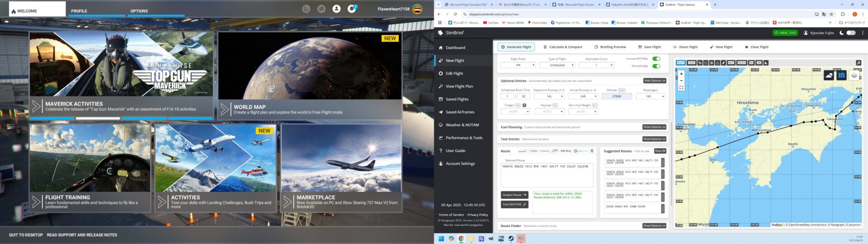Collapse Optional Entries with Hide Options
The image size is (868, 244).
tap(655, 81)
